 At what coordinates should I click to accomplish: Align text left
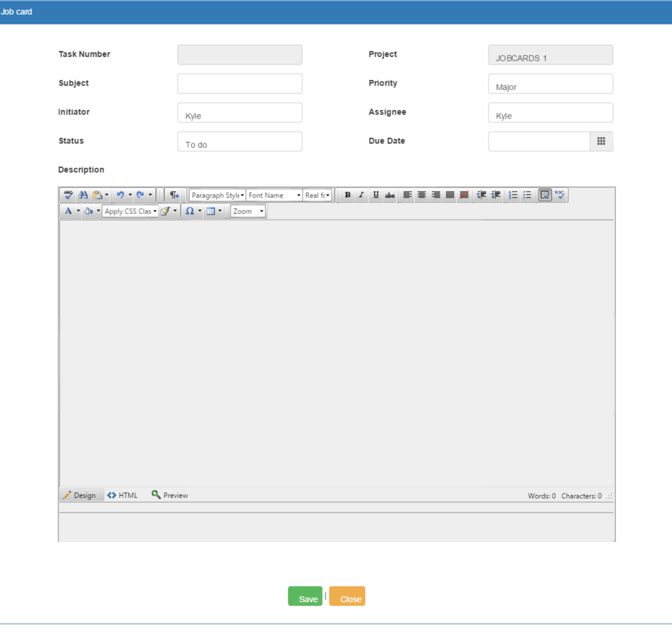point(407,195)
